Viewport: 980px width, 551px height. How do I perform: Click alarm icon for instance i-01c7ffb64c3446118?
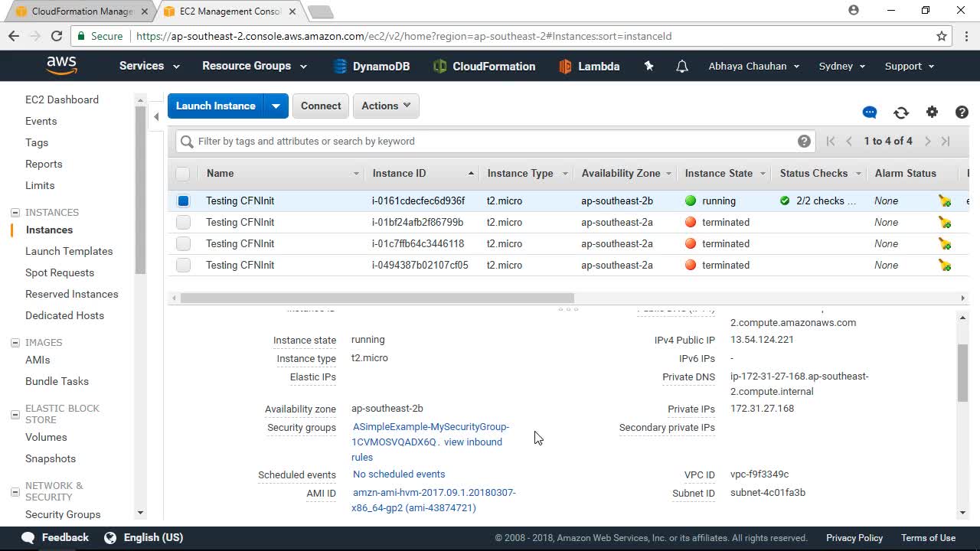pos(945,244)
